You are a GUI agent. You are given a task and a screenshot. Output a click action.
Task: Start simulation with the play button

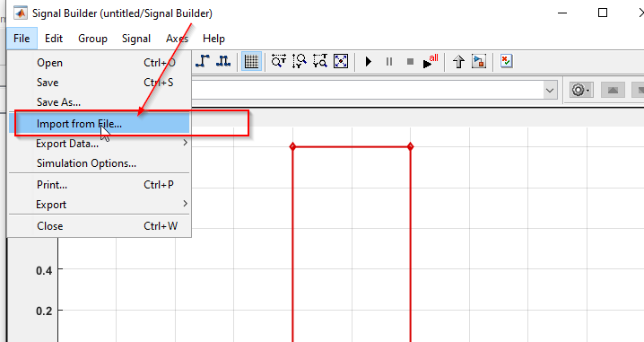369,62
